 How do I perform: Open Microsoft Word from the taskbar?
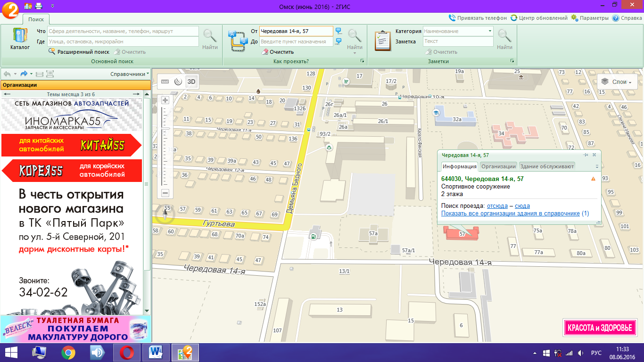tap(156, 353)
